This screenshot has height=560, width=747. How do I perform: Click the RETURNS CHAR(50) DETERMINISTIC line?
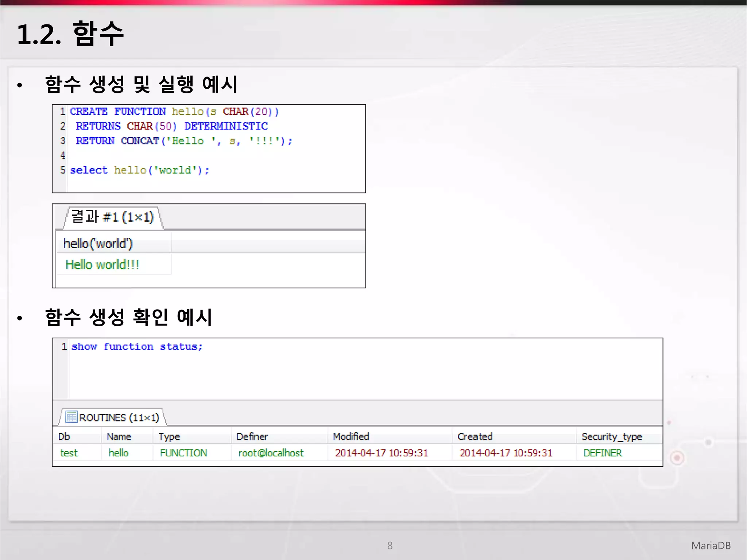[171, 126]
